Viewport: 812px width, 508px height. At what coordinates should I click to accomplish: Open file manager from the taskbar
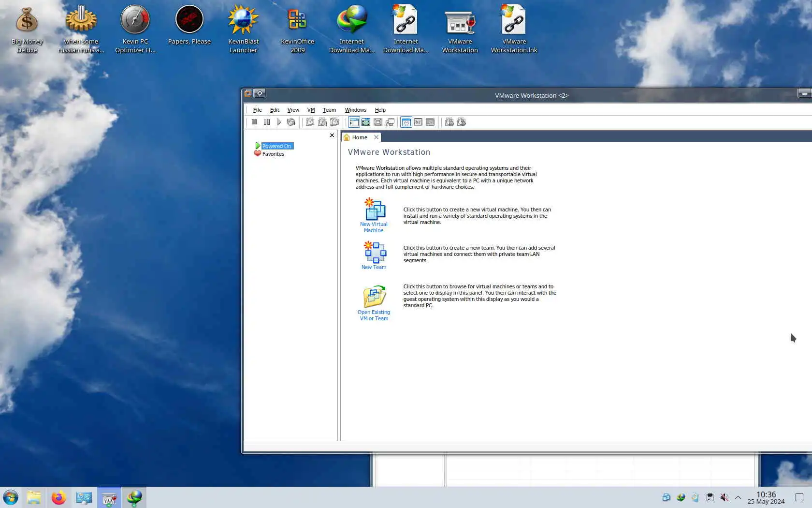click(x=34, y=497)
